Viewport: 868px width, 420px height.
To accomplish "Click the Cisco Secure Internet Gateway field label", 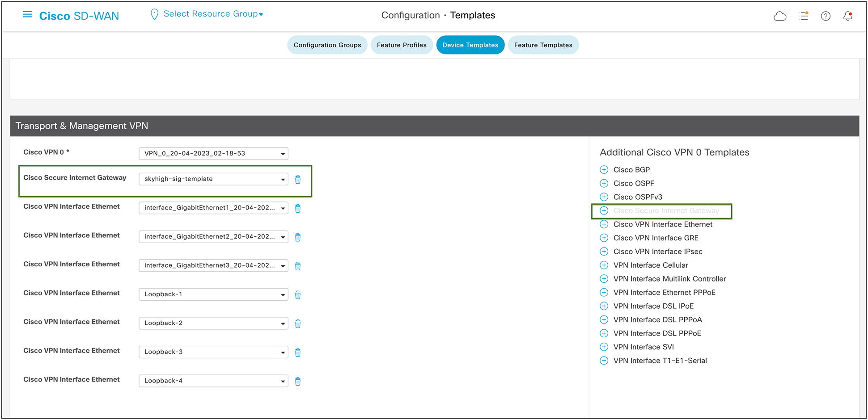I will (x=75, y=177).
